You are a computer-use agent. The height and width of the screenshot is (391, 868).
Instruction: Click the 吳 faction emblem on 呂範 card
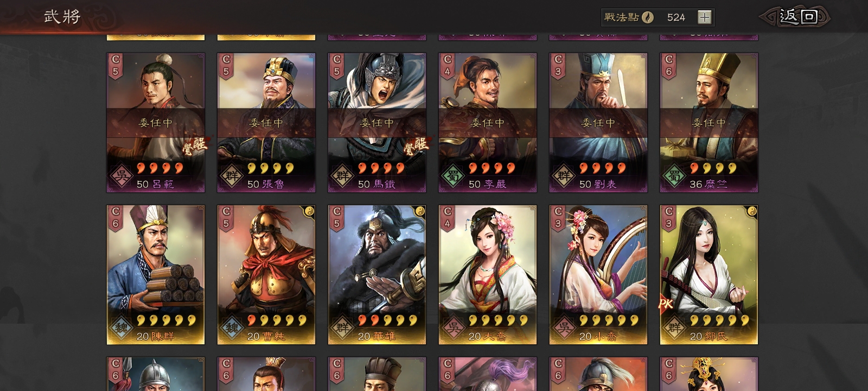[x=120, y=176]
